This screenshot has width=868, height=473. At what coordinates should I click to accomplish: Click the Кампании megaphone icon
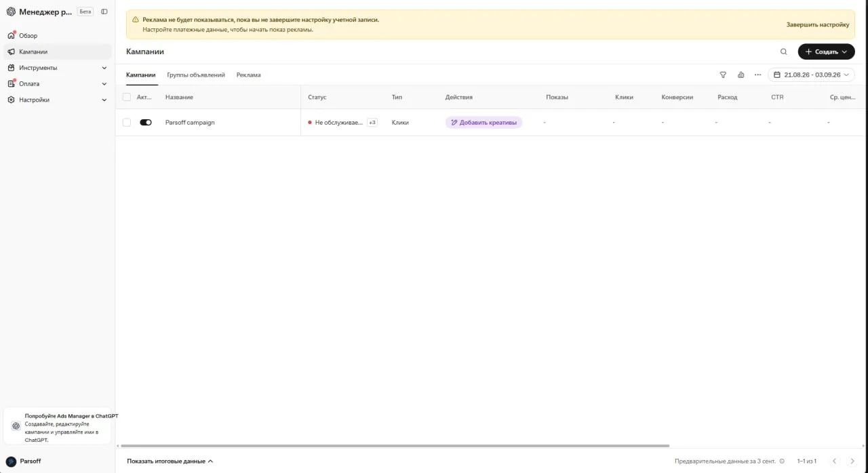(x=11, y=52)
